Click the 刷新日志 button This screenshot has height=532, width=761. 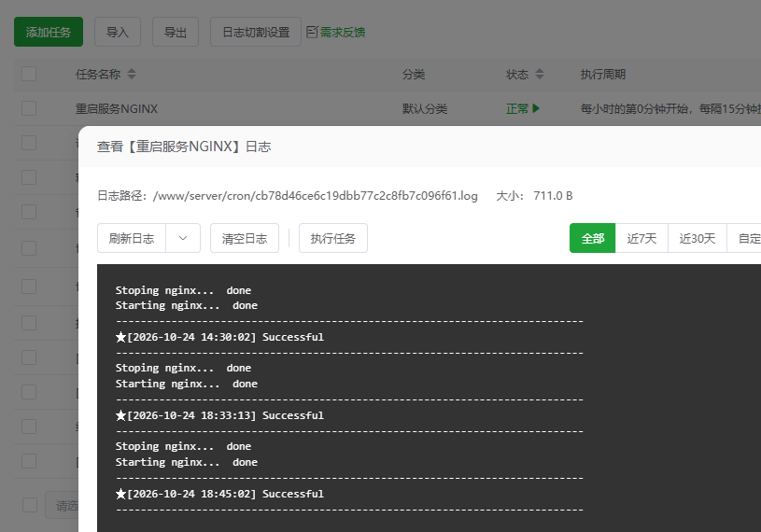pos(132,238)
